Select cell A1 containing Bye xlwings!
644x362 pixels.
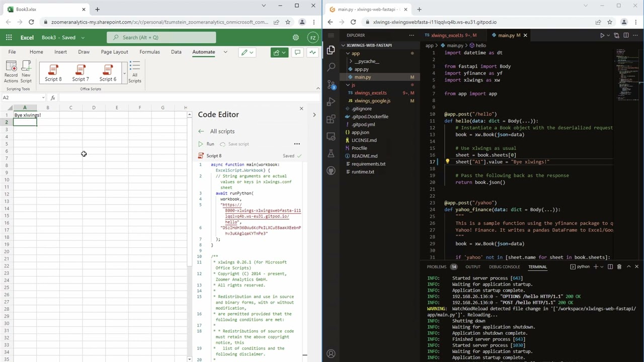click(x=25, y=115)
